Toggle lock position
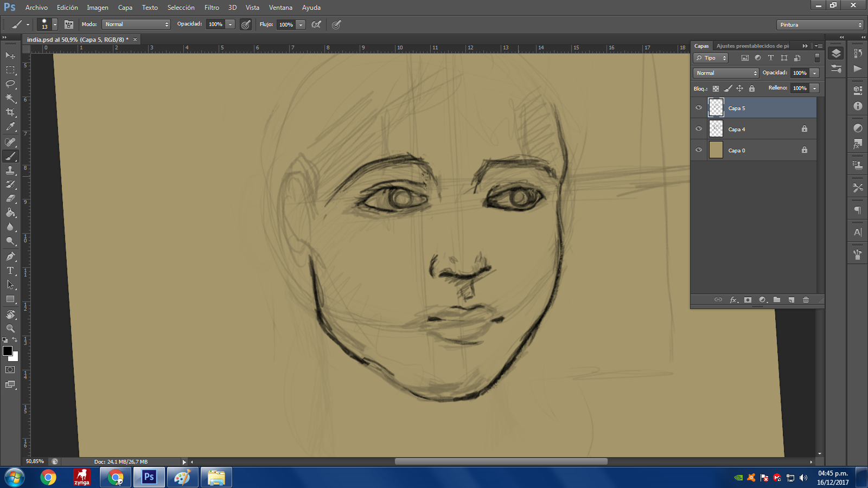868x488 pixels. (739, 88)
